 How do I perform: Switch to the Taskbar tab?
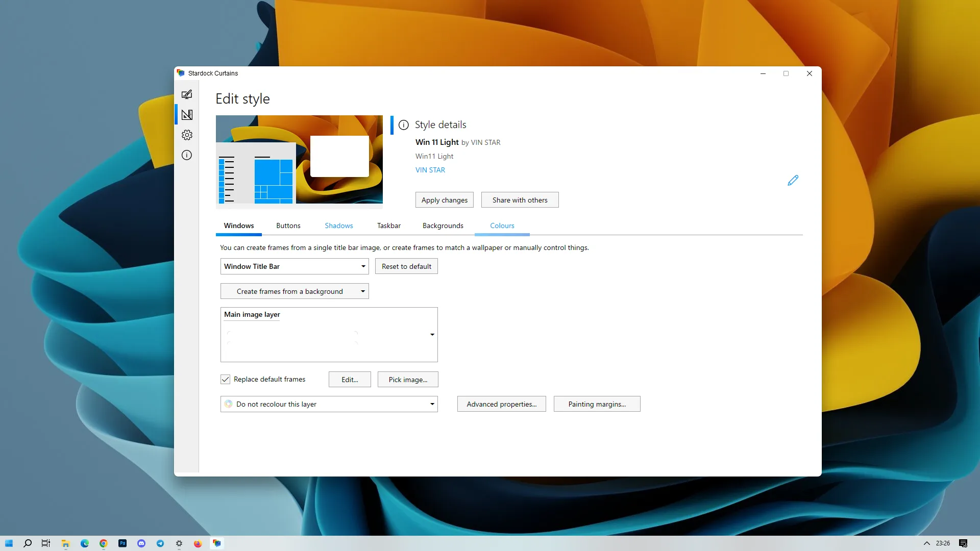click(389, 226)
